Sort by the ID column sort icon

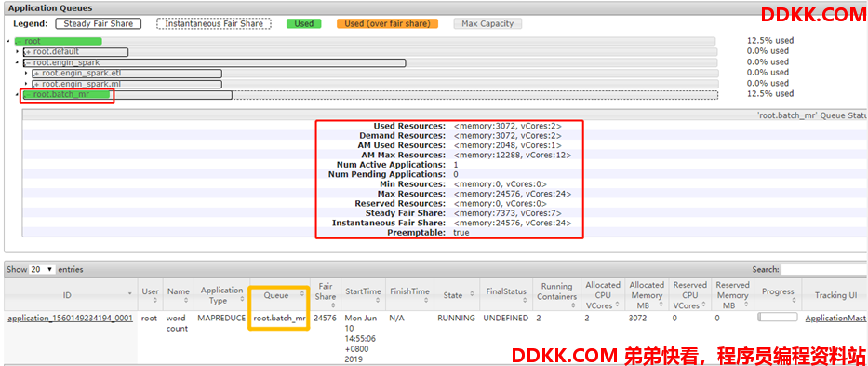pyautogui.click(x=130, y=293)
